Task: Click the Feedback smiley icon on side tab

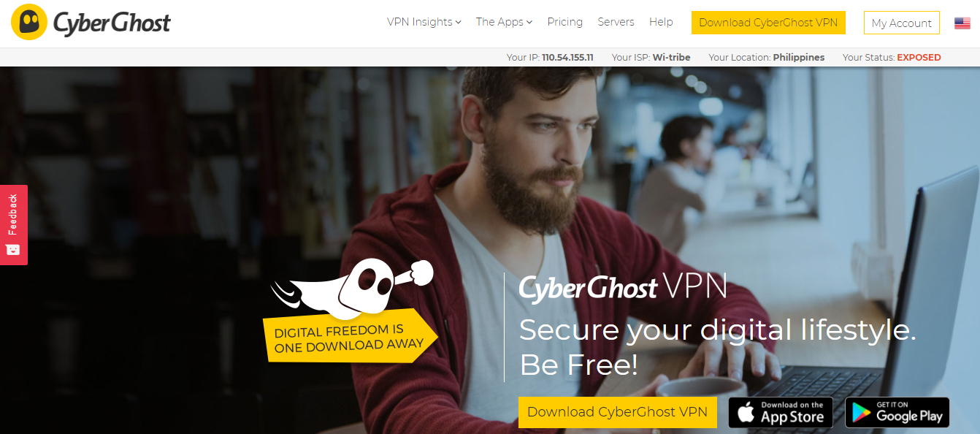Action: (x=13, y=250)
